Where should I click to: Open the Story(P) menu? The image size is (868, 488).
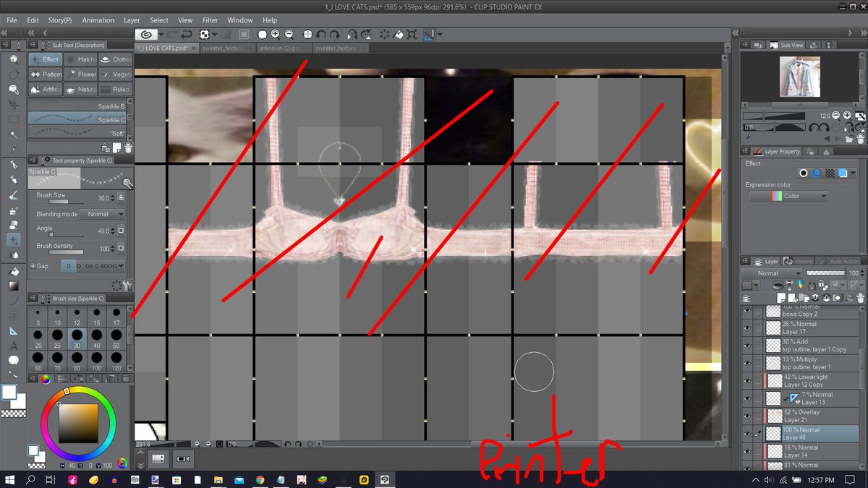59,20
